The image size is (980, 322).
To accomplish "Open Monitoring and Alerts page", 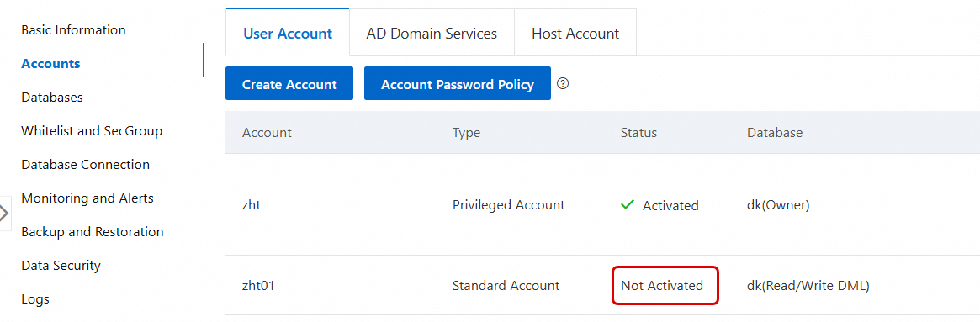I will click(87, 198).
